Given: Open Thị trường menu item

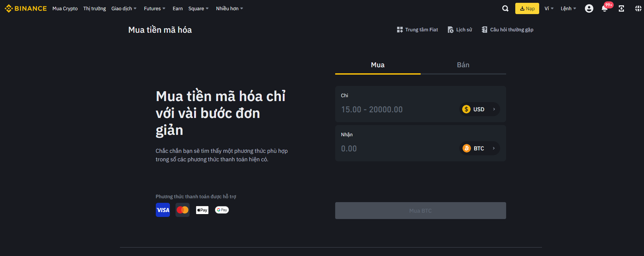Looking at the screenshot, I should point(95,8).
